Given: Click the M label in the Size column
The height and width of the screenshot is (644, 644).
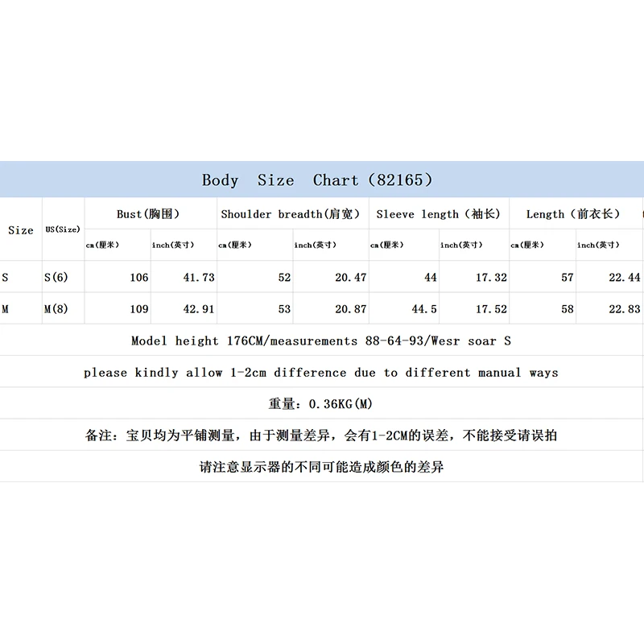Looking at the screenshot, I should [5, 309].
